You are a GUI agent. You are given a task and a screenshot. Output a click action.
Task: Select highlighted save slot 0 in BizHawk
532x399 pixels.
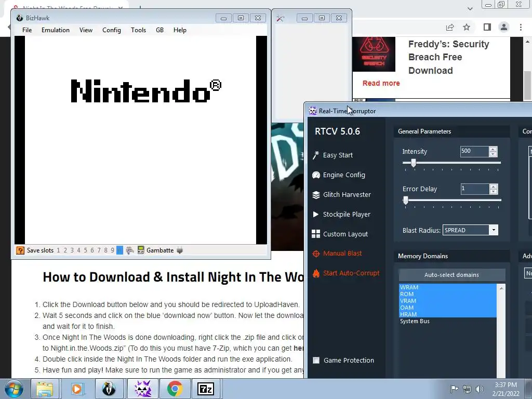[x=119, y=250]
